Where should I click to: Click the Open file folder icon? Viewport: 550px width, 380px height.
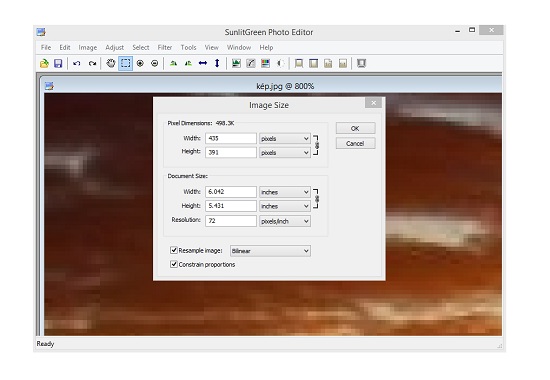pos(44,64)
